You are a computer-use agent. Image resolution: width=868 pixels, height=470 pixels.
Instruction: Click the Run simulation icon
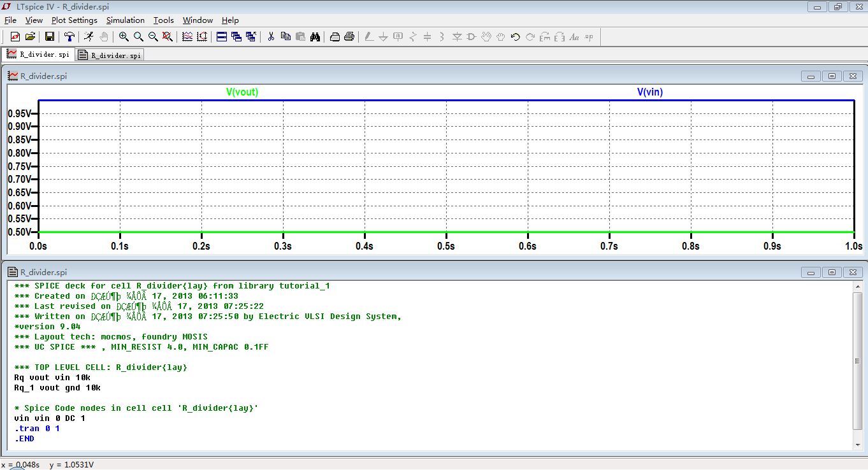89,37
